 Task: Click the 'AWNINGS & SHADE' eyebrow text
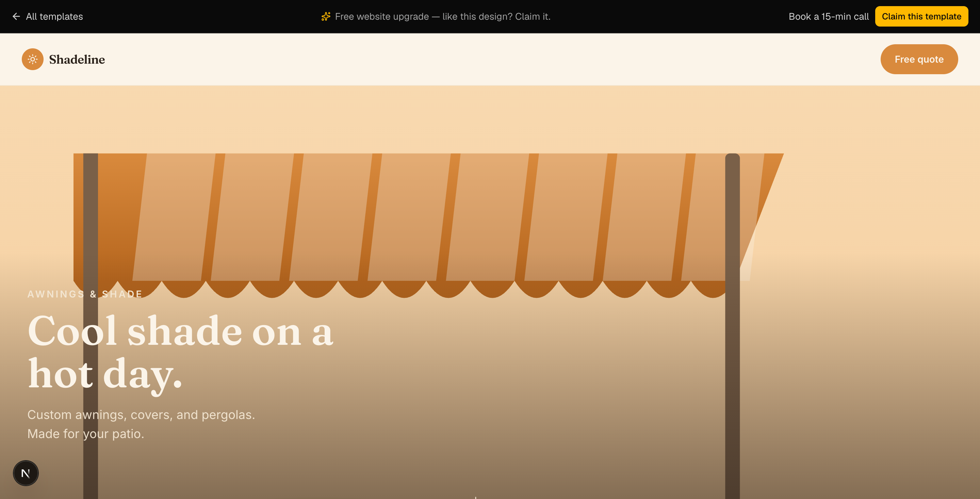(x=85, y=294)
